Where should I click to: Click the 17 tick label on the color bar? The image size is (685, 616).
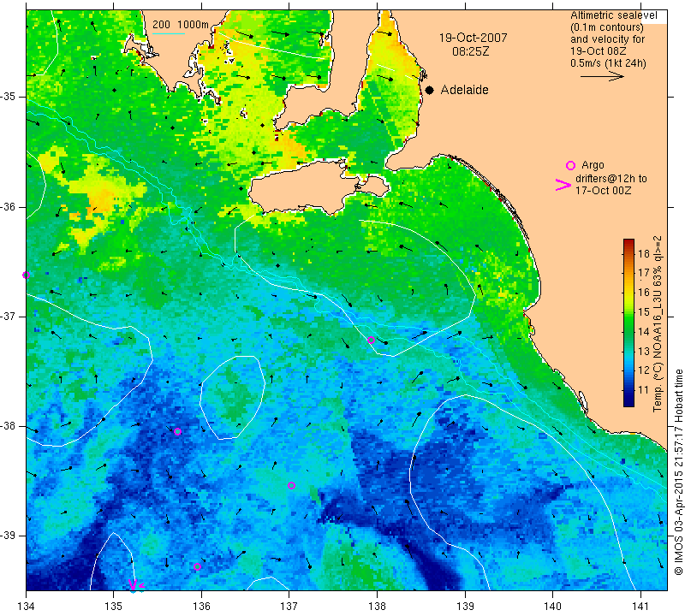point(644,273)
